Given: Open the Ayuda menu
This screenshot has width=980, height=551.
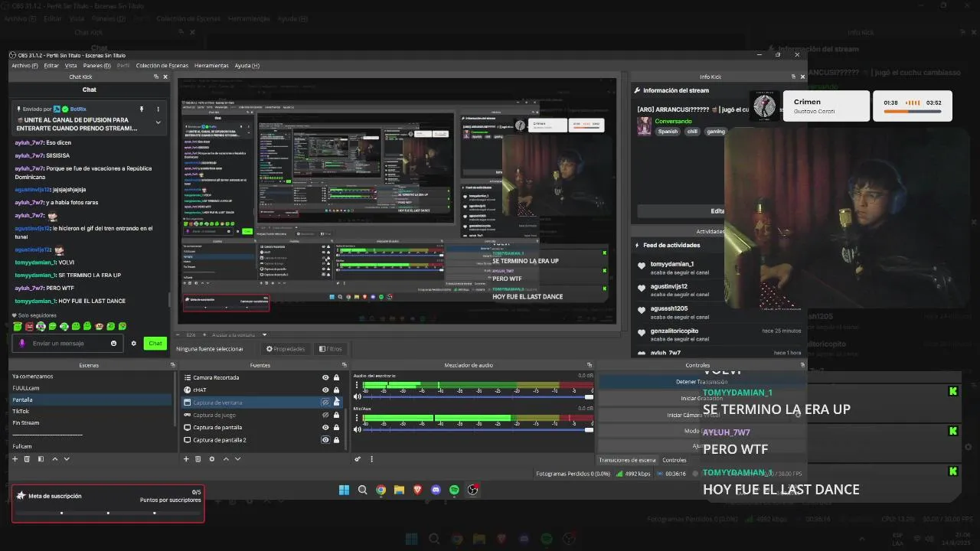Looking at the screenshot, I should click(x=247, y=65).
